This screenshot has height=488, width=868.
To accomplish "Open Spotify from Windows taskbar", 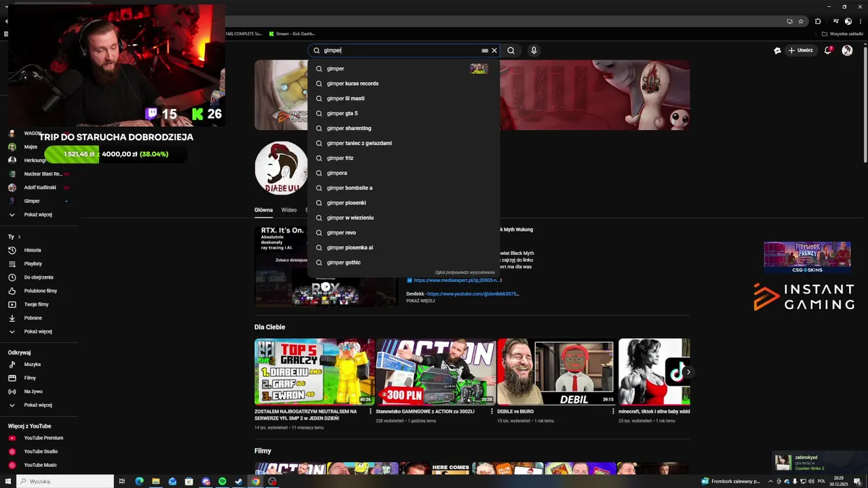I will [222, 481].
